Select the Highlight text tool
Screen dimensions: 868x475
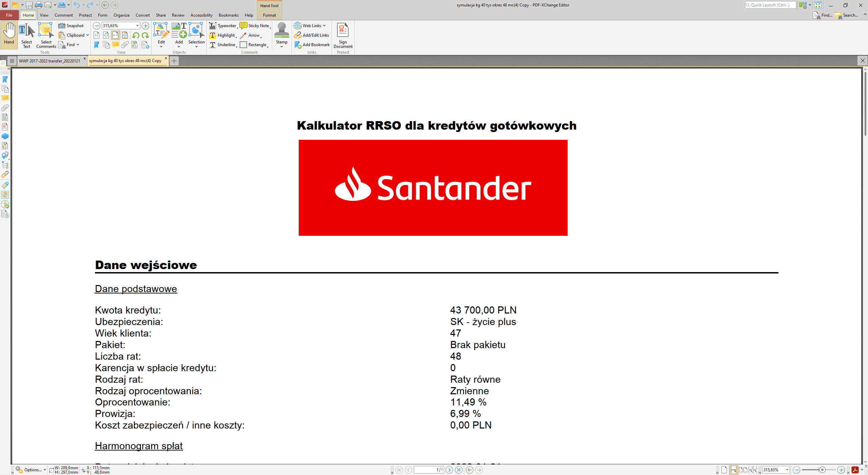click(x=222, y=35)
